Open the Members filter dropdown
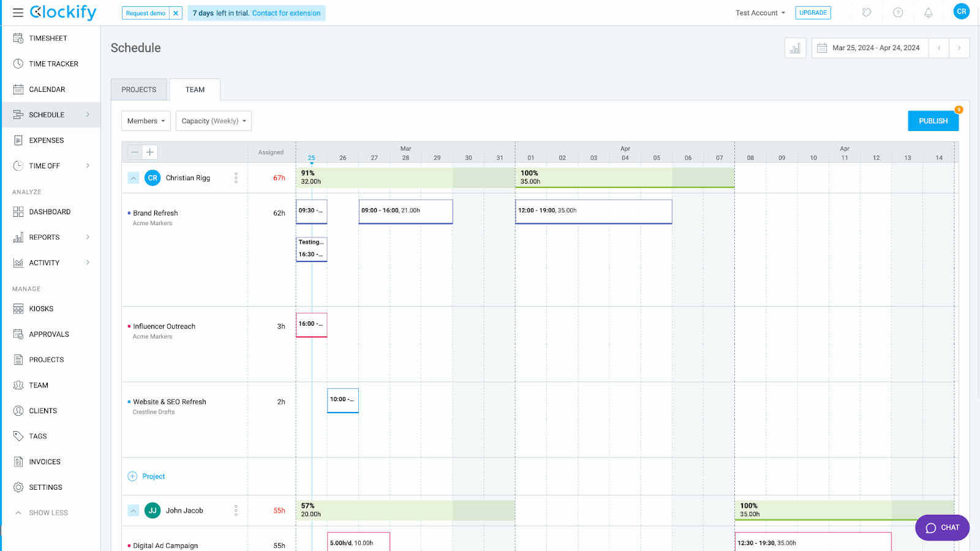 (x=145, y=121)
